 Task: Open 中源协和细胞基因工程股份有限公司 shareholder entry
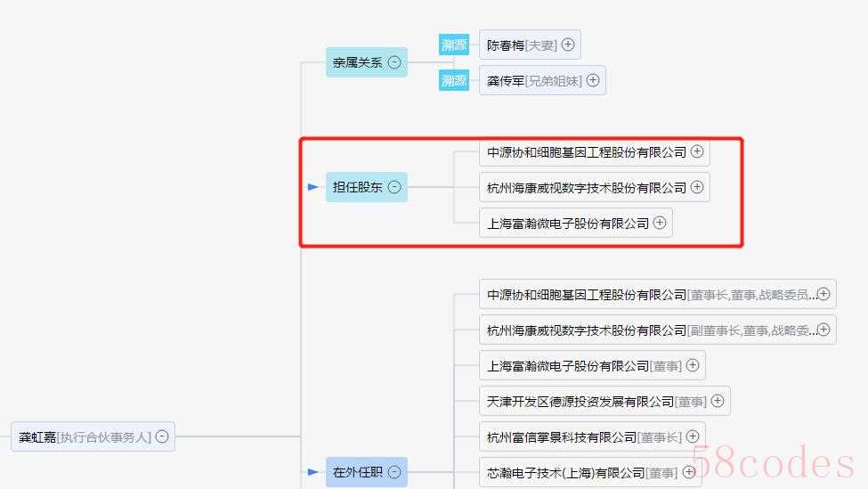(x=595, y=153)
